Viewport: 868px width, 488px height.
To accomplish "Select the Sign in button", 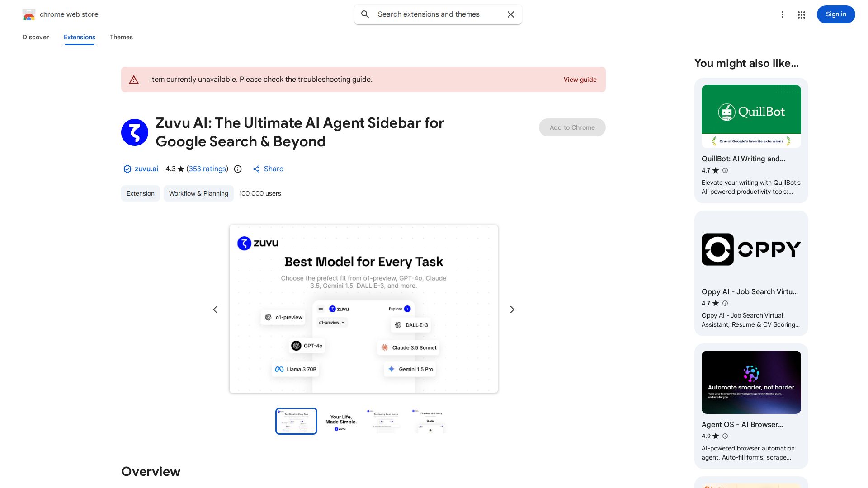I will [835, 14].
